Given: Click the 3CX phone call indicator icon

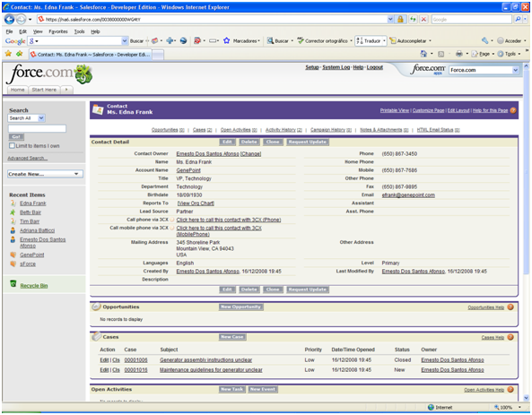Looking at the screenshot, I should [172, 220].
